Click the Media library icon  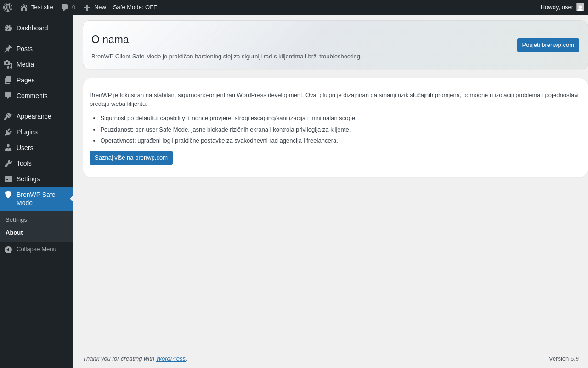pos(8,64)
